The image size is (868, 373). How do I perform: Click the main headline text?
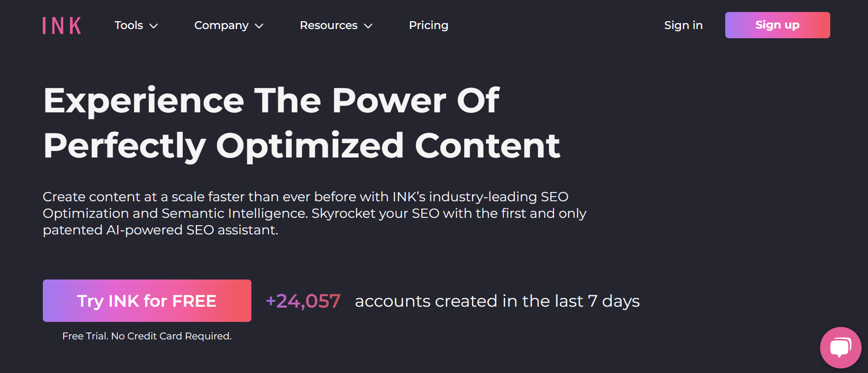302,123
